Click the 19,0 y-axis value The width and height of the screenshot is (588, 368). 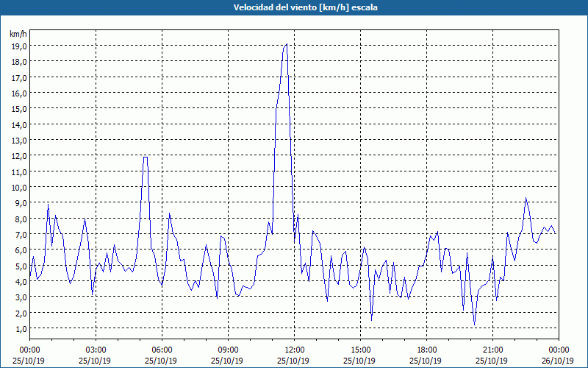pyautogui.click(x=18, y=46)
